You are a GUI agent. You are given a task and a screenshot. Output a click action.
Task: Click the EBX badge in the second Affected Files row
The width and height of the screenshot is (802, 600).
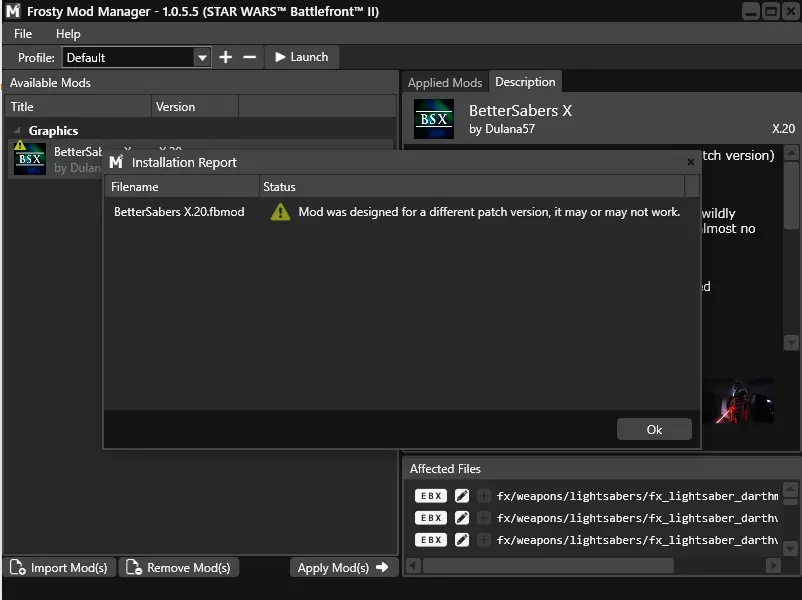pyautogui.click(x=431, y=518)
